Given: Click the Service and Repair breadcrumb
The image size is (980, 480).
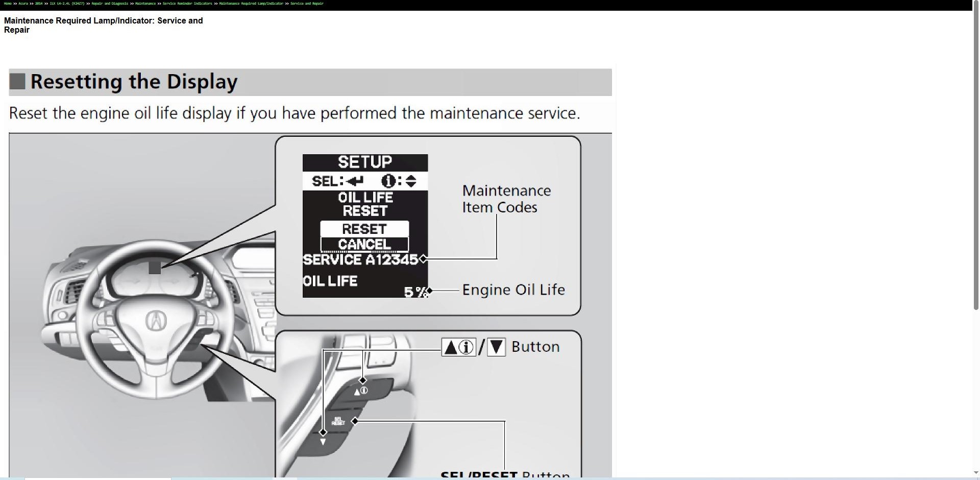Looking at the screenshot, I should [307, 4].
